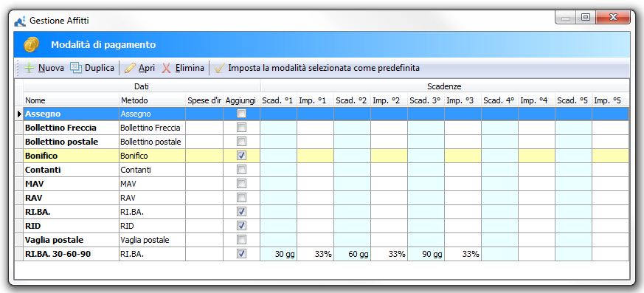Click the 33% cell under Imp. °1
Screen dimensions: 644x293
click(x=316, y=254)
